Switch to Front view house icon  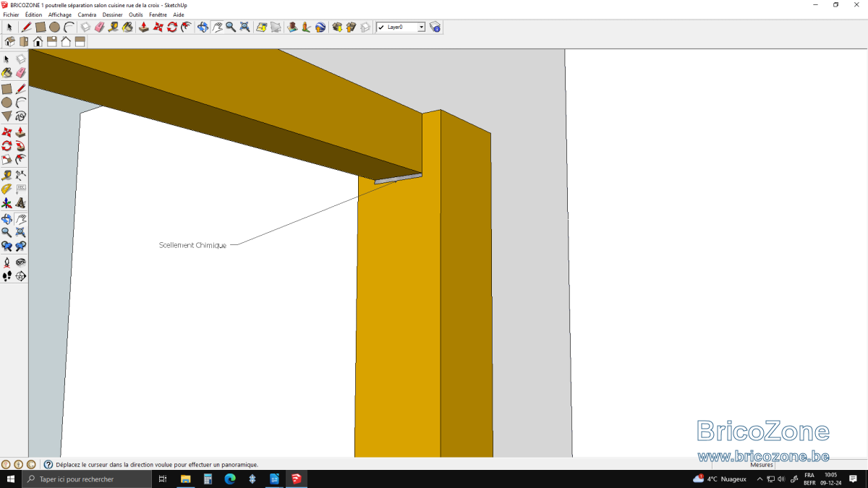38,41
